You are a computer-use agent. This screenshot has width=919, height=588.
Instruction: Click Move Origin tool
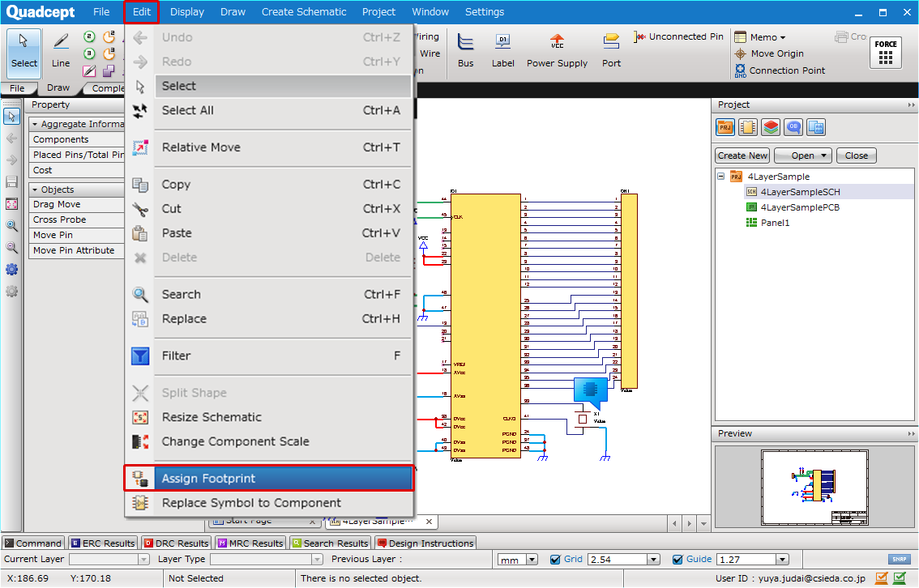[x=770, y=53]
